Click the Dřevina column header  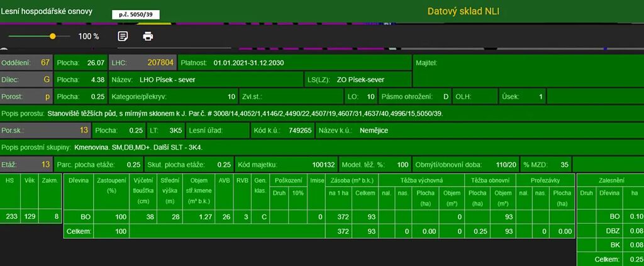coord(79,181)
